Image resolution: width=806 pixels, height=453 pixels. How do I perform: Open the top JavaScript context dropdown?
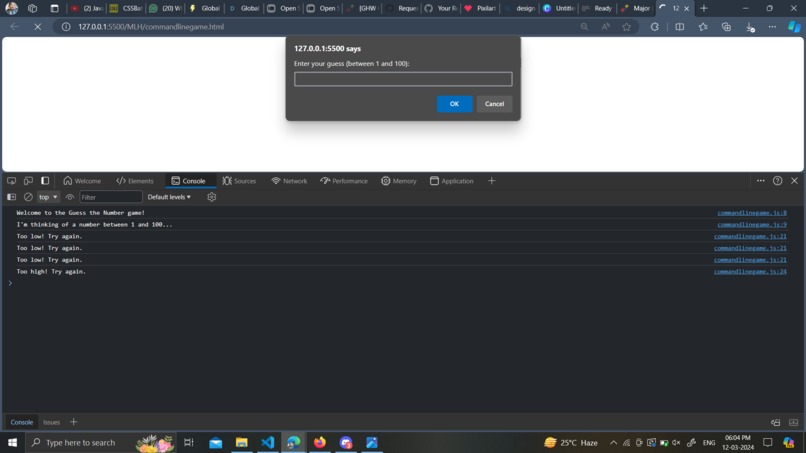coord(48,197)
